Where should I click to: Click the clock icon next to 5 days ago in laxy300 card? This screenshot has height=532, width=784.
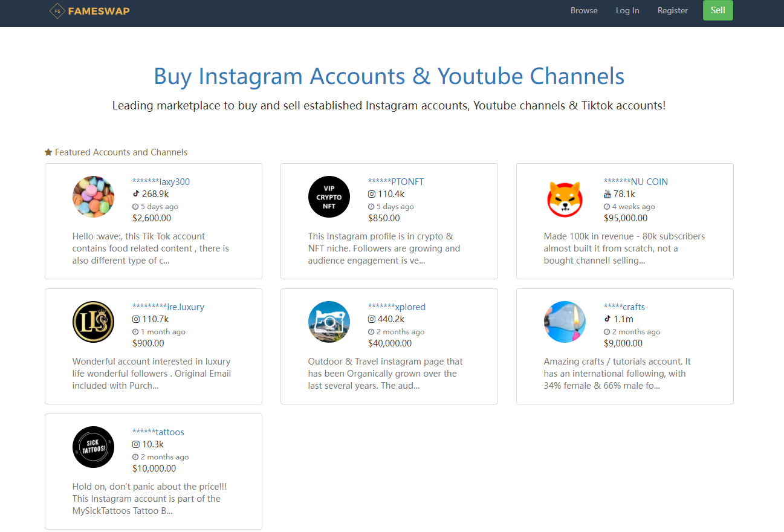click(x=135, y=207)
